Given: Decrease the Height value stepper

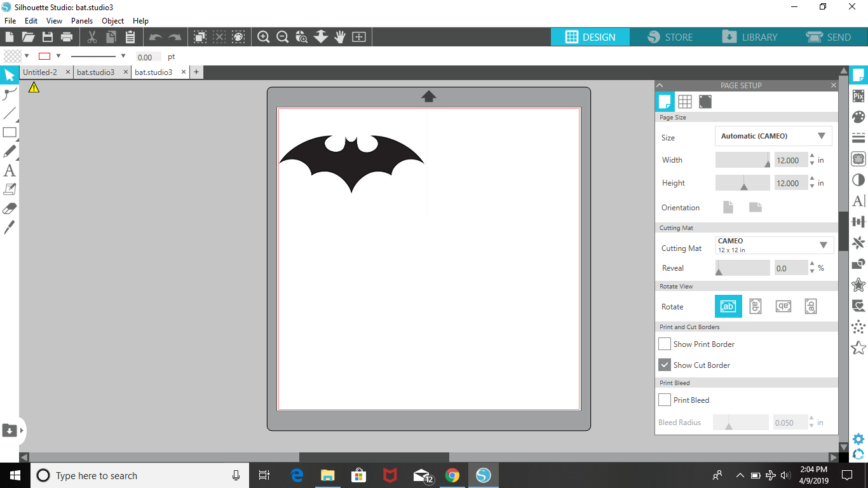Looking at the screenshot, I should (x=812, y=186).
